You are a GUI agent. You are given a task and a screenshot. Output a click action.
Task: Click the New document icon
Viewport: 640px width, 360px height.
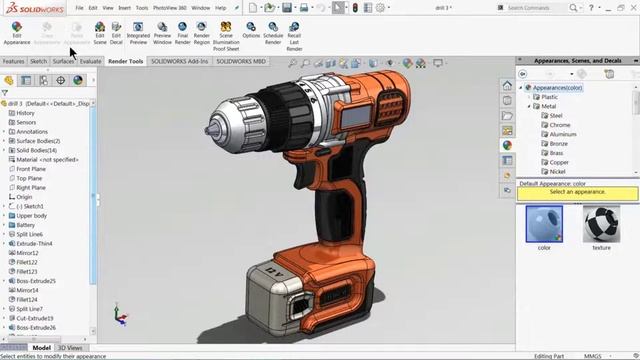pos(253,8)
